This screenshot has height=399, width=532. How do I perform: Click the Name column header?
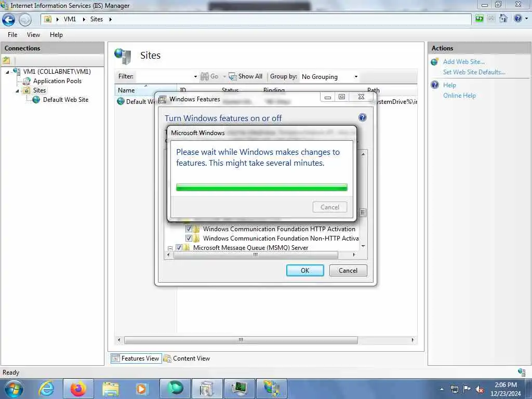click(145, 90)
